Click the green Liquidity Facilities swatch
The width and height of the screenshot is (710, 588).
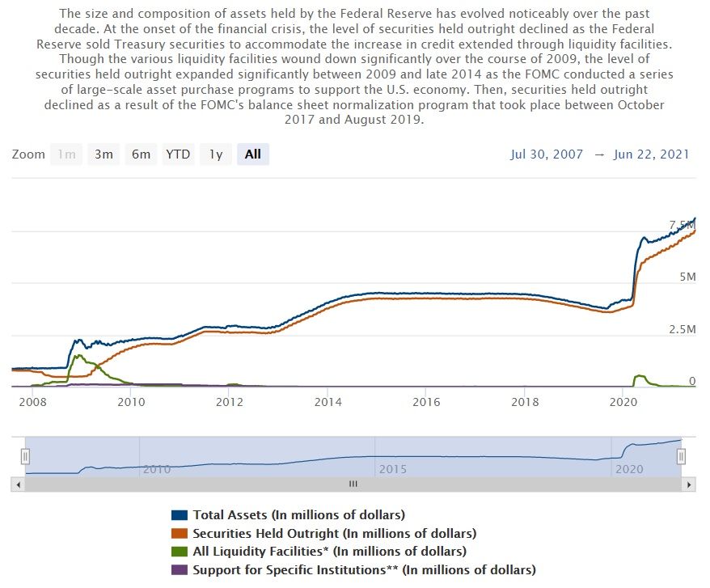click(x=180, y=552)
